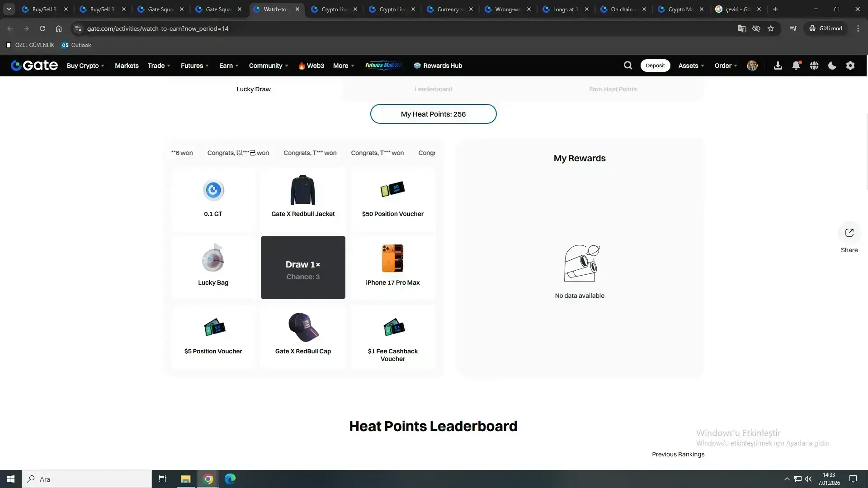Screen dimensions: 868x488
Task: Click the download app icon
Action: click(x=778, y=66)
